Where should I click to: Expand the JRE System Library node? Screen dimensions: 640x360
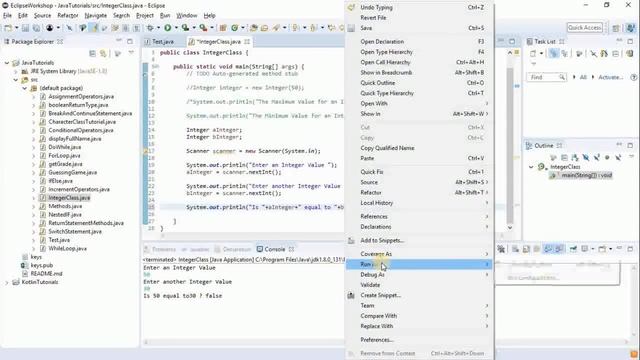coord(16,71)
